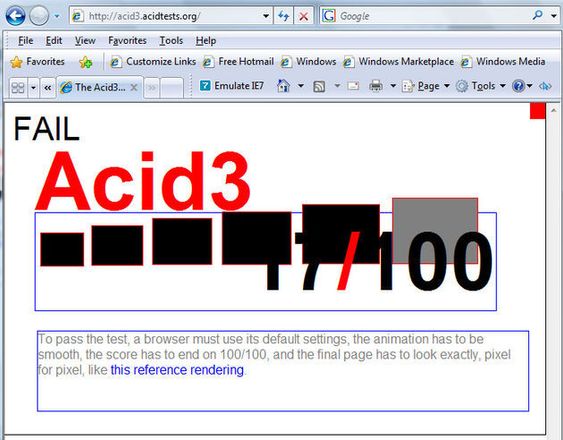Click the Google search input box
This screenshot has width=563, height=440.
[433, 16]
